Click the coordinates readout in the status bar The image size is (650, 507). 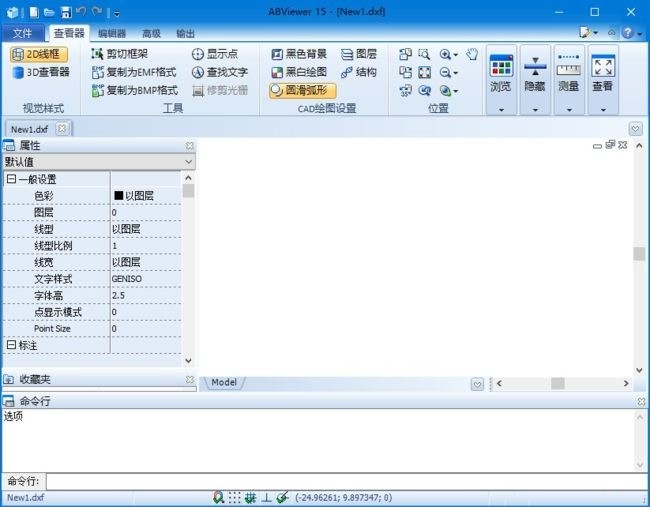pyautogui.click(x=343, y=497)
